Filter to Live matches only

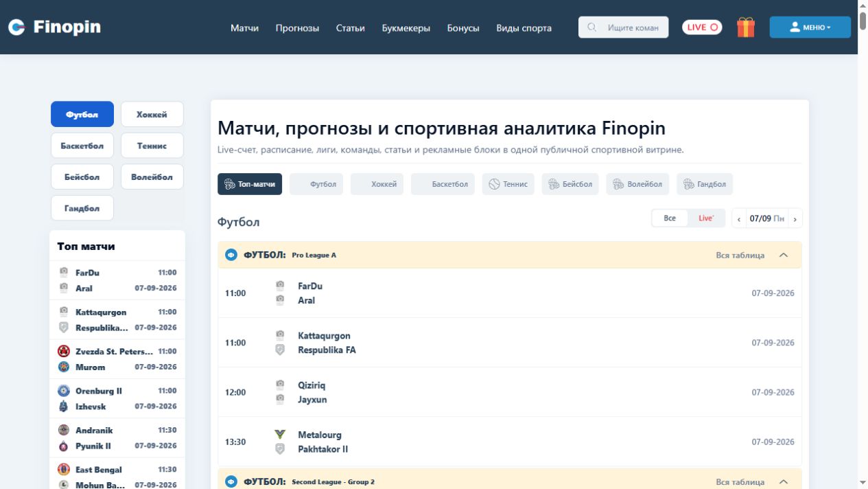pyautogui.click(x=706, y=218)
